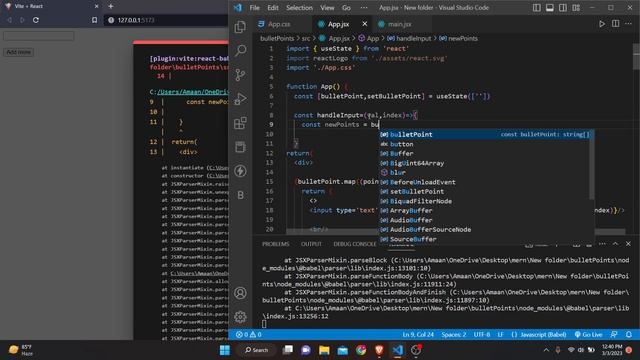This screenshot has height=360, width=640.
Task: Maximize the panel with the chevron up
Action: (615, 244)
